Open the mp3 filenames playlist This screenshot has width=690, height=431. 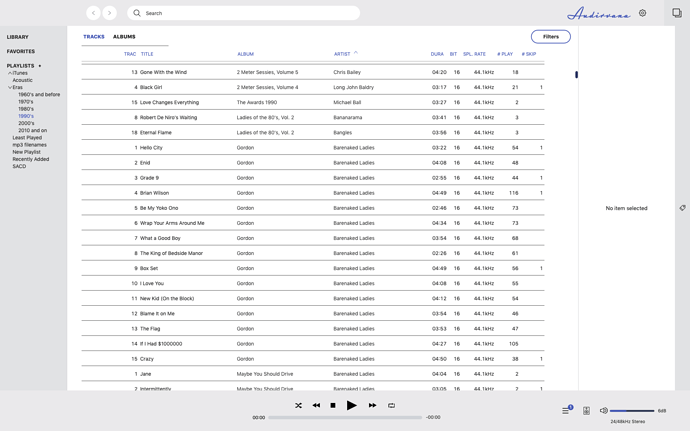click(29, 145)
